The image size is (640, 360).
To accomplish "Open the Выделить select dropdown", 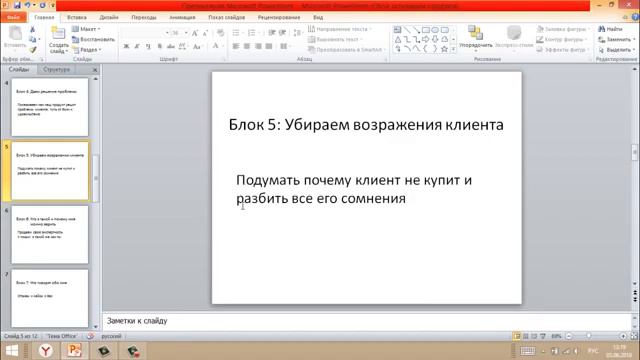I will [617, 49].
